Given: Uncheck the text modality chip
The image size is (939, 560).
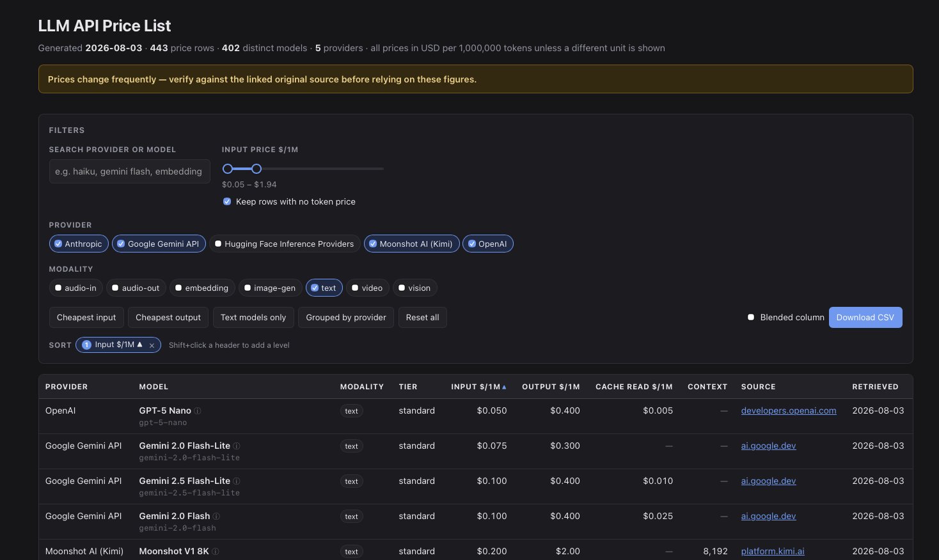Looking at the screenshot, I should coord(324,288).
